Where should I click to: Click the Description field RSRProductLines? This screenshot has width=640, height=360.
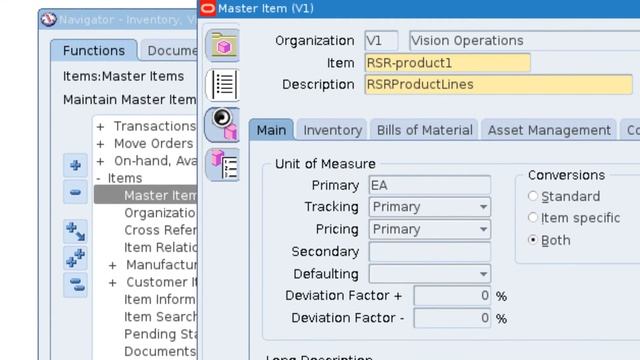pyautogui.click(x=498, y=84)
